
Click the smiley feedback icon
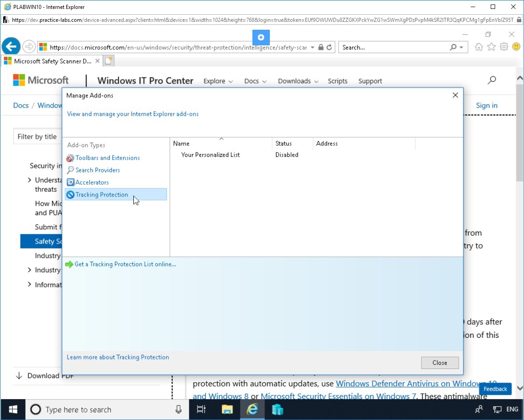pos(516,47)
